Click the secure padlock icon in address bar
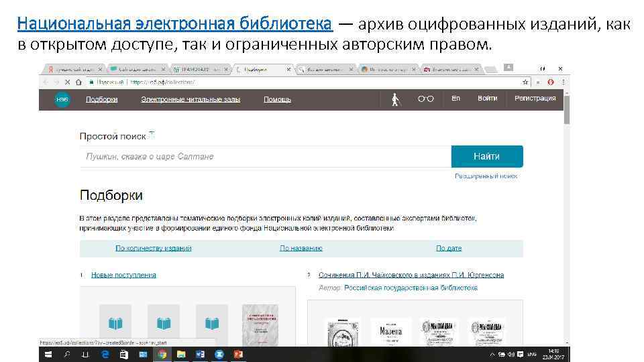This screenshot has width=644, height=362. (x=91, y=82)
